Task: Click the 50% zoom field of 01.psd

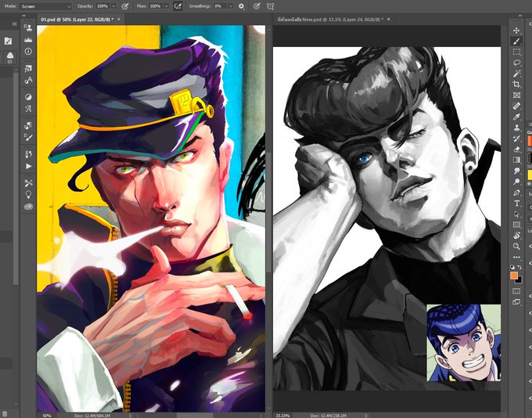Action: point(47,416)
